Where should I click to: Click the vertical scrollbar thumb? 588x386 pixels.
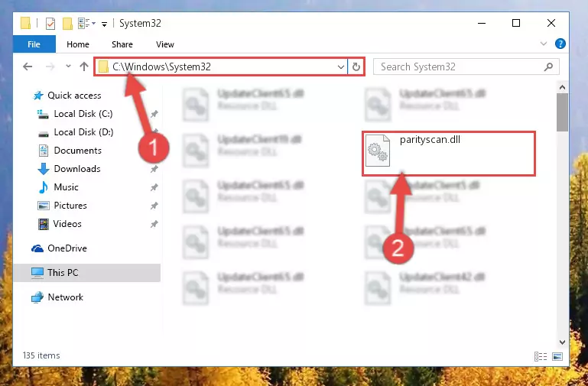point(562,112)
